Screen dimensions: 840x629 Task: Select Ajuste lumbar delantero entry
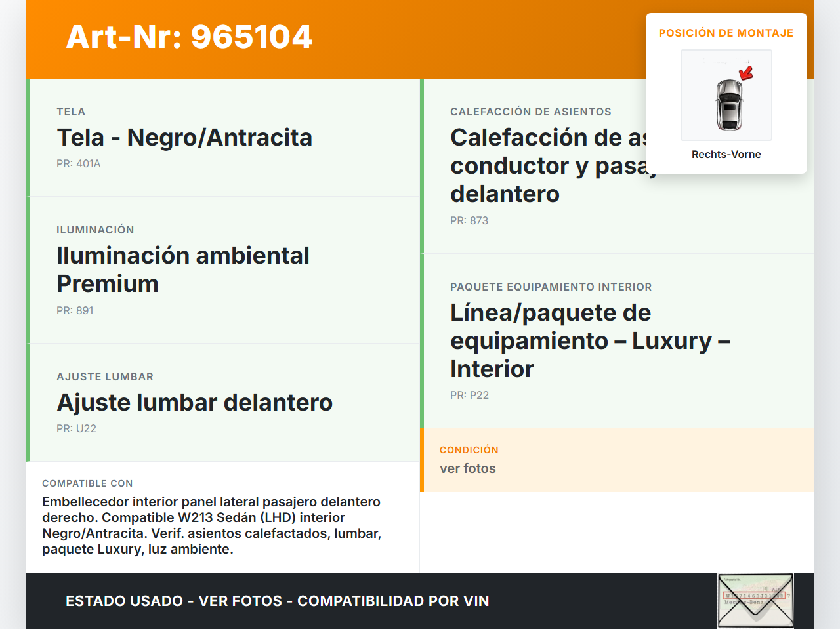click(195, 403)
